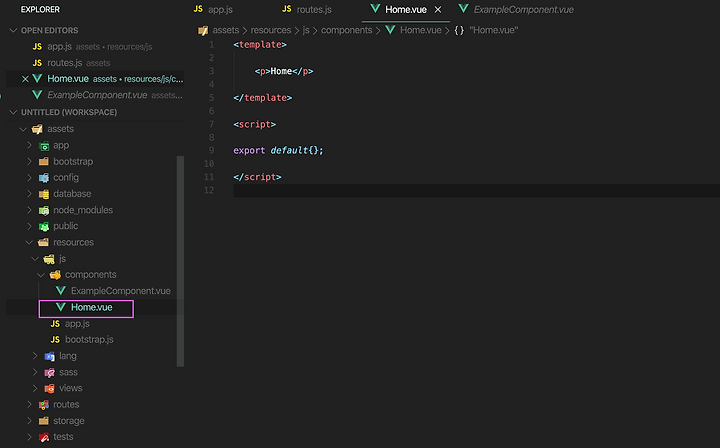
Task: Expand the routes folder chevron
Action: pos(29,404)
